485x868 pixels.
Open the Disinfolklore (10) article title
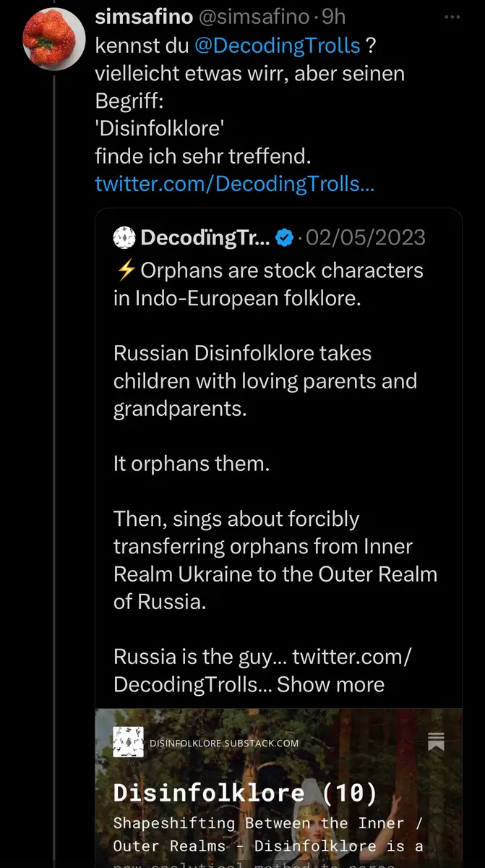[245, 793]
